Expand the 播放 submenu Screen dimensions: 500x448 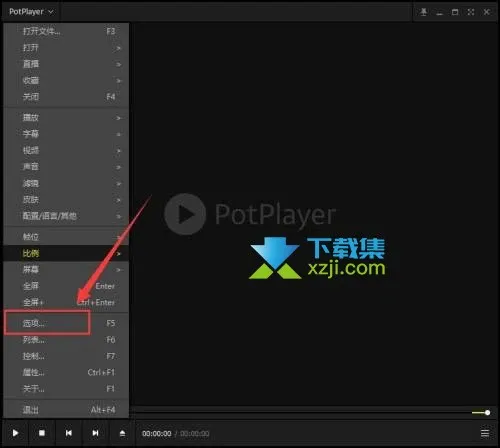(x=66, y=117)
